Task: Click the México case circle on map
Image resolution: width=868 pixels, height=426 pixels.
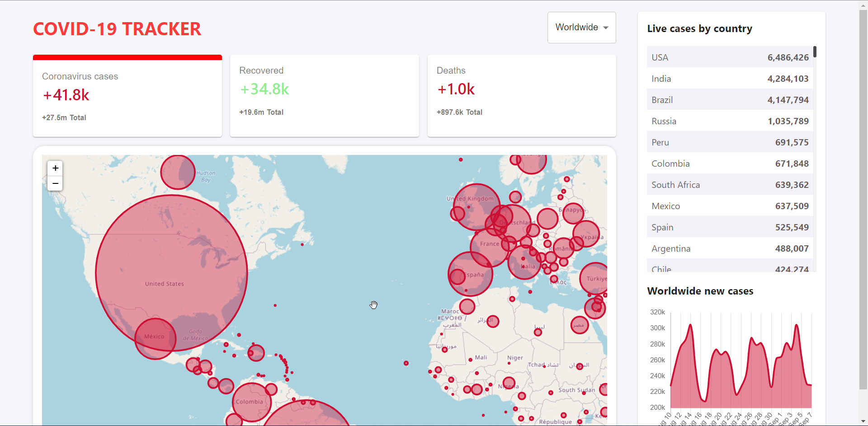Action: 156,339
